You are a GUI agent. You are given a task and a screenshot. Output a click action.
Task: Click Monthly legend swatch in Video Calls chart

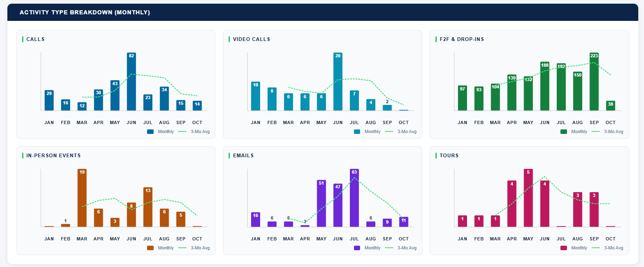[357, 131]
